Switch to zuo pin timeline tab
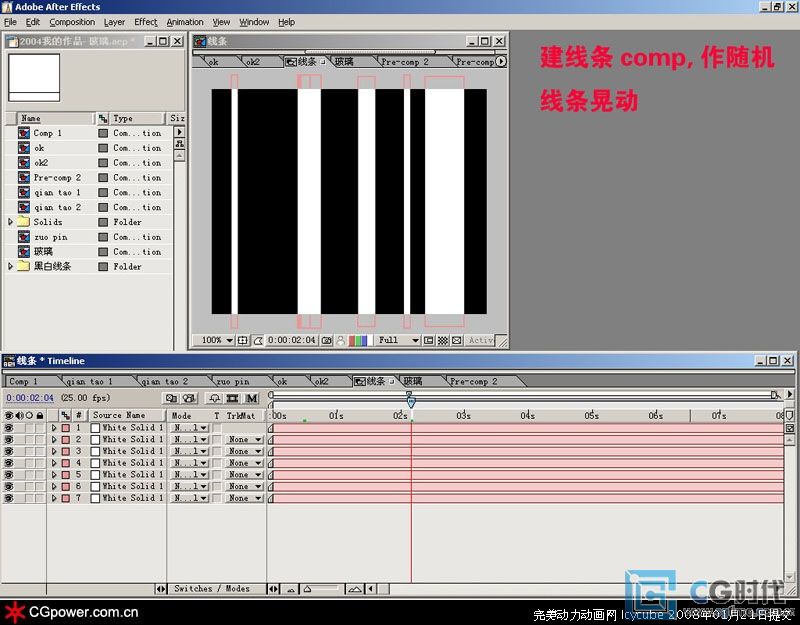 (233, 382)
